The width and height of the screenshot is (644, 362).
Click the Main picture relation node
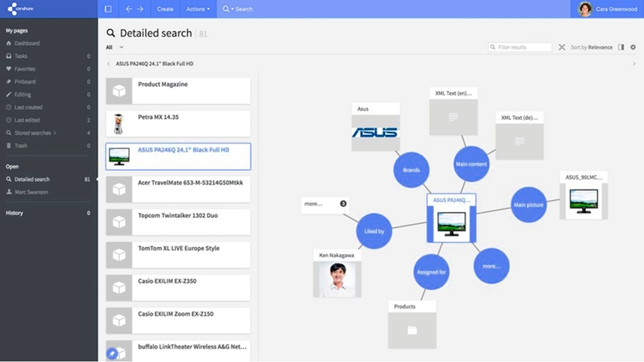528,204
